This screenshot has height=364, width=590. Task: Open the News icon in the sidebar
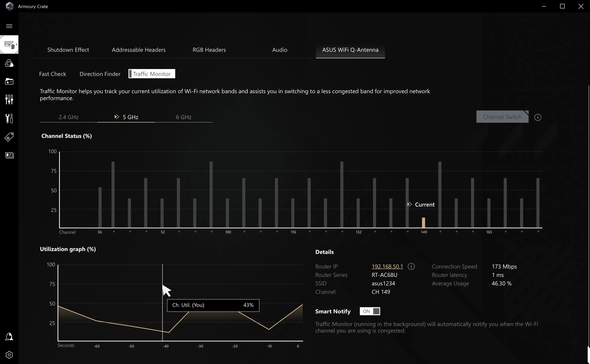(x=9, y=155)
